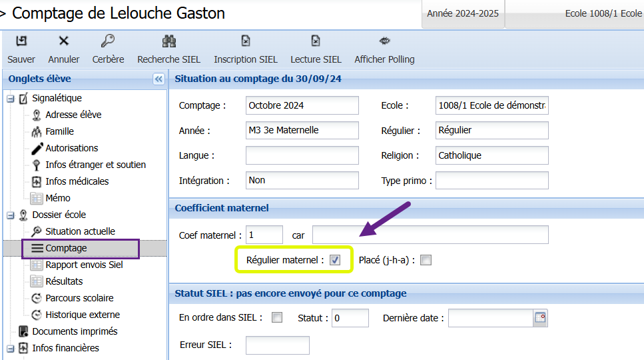Tick the En ordre dans SIEL checkbox

(x=277, y=318)
